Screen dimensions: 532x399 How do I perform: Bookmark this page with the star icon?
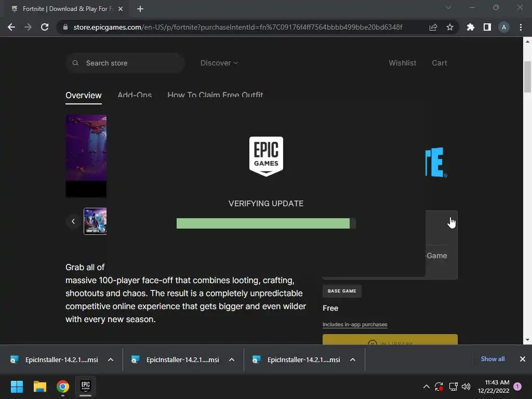450,27
